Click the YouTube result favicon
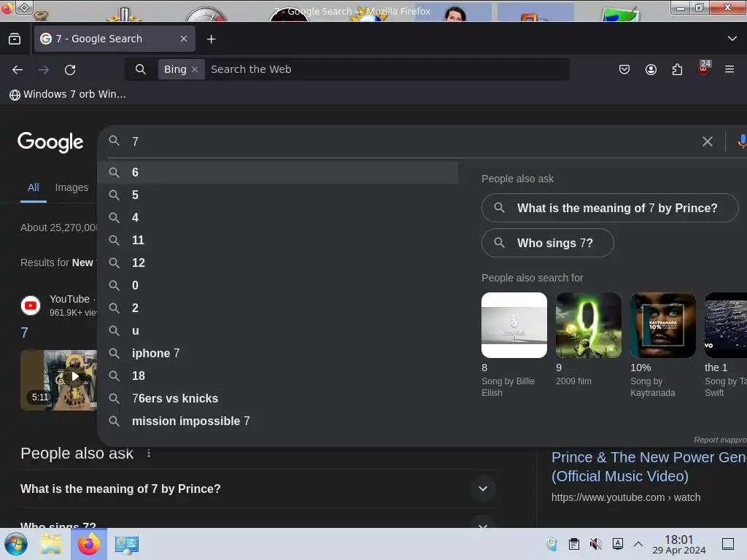The image size is (747, 560). coord(31,306)
